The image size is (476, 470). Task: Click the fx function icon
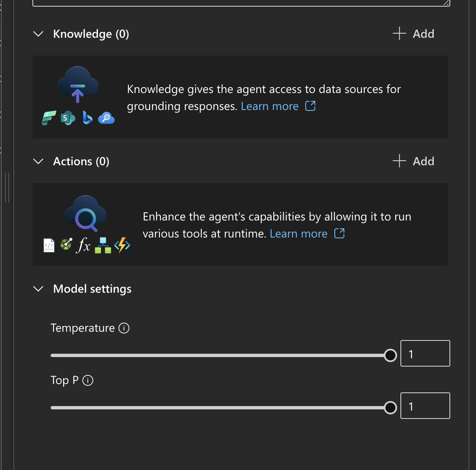point(83,245)
